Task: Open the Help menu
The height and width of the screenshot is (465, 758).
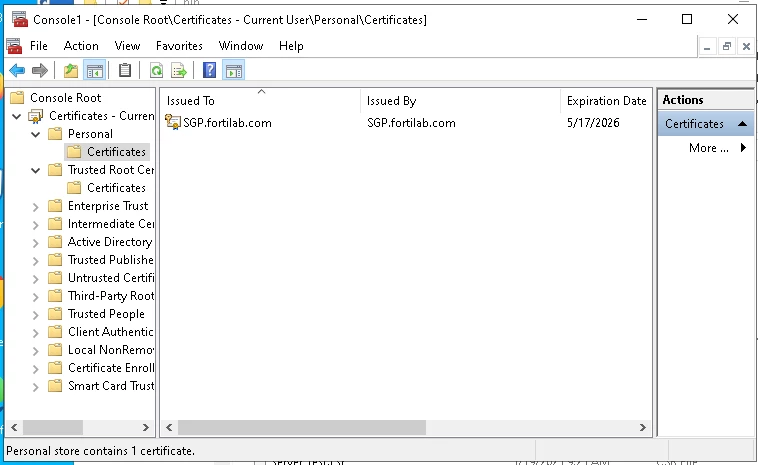Action: point(291,46)
